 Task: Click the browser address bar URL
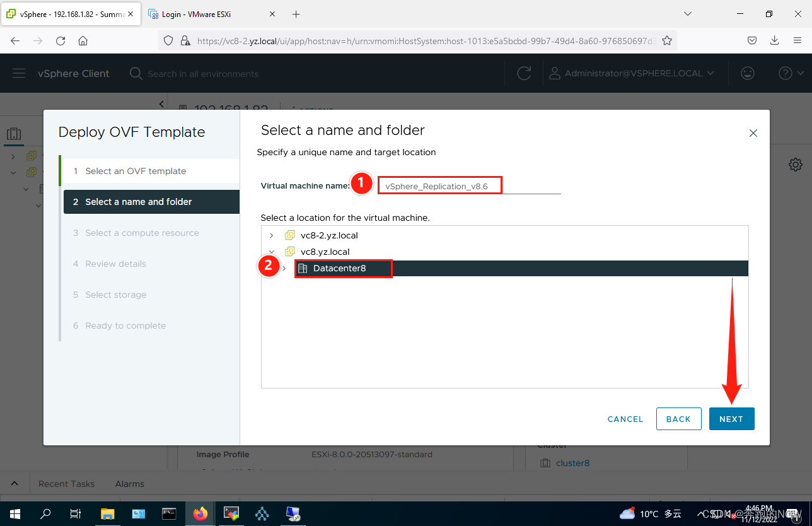427,40
